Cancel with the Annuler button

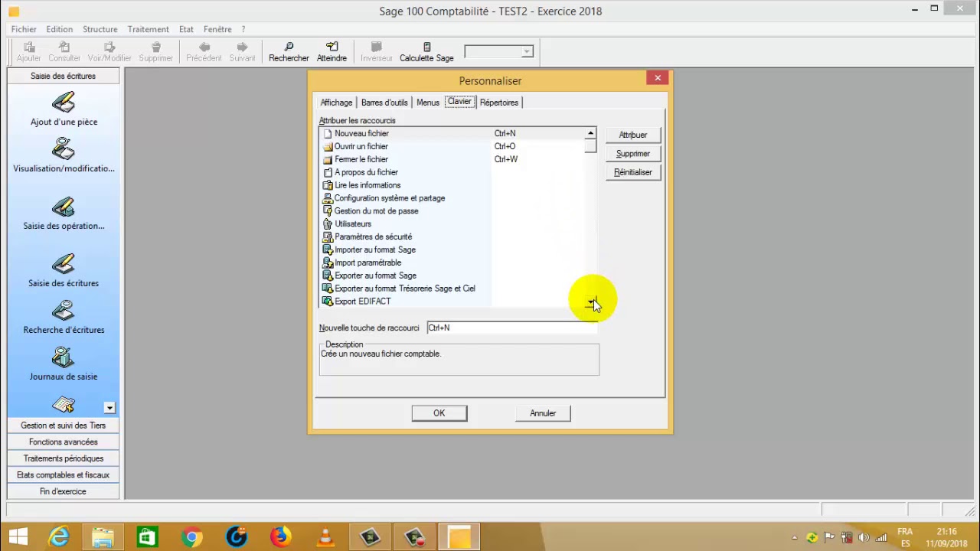point(543,413)
